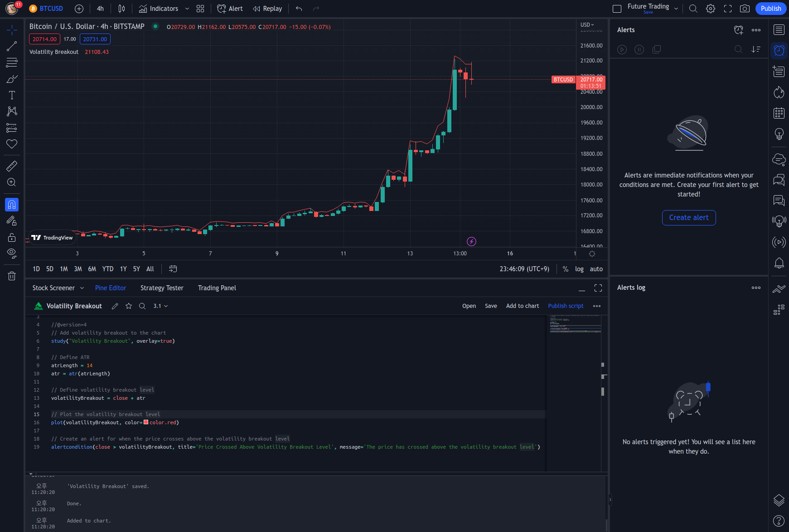
Task: Open the calendar icon in right sidebar
Action: click(x=779, y=113)
